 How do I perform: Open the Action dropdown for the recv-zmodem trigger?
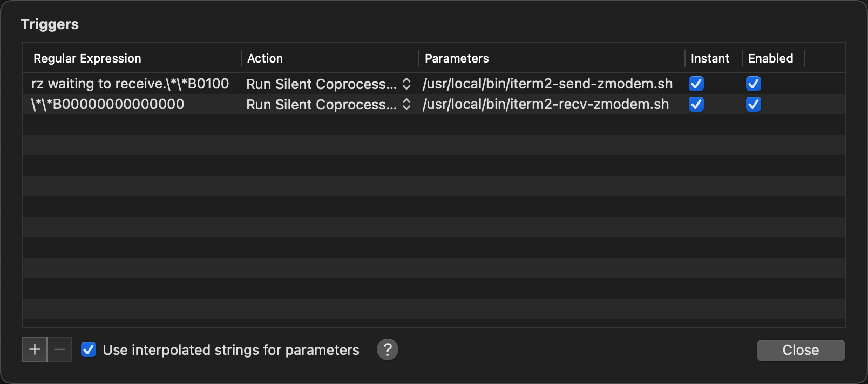(x=406, y=105)
